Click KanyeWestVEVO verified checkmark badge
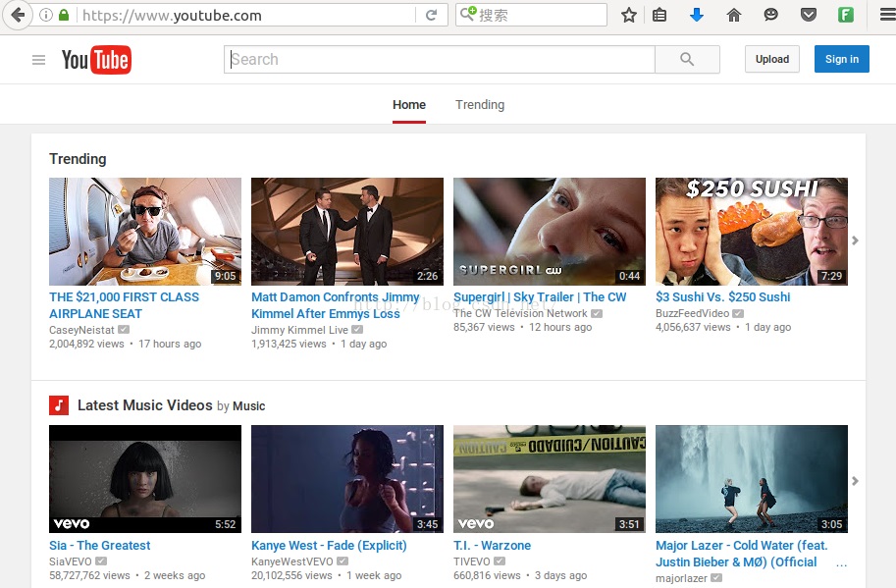This screenshot has height=588, width=896. [x=343, y=561]
